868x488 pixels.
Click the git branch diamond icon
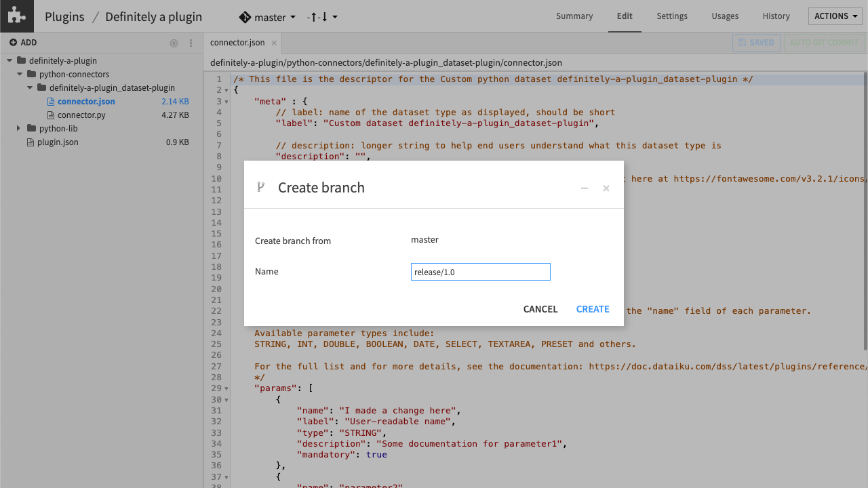click(x=245, y=17)
